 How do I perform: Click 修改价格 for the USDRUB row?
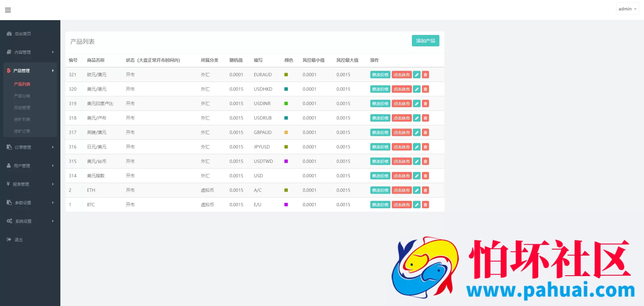[380, 118]
